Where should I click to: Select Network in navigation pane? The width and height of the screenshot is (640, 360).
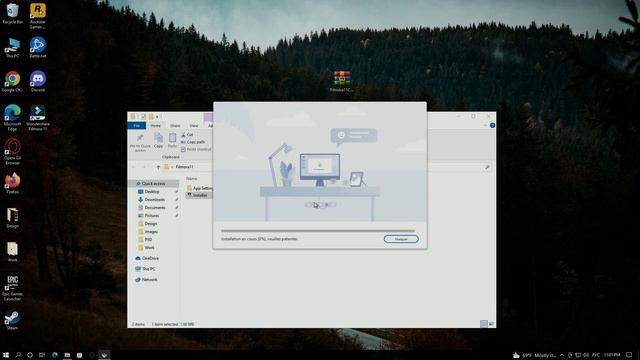click(x=146, y=280)
